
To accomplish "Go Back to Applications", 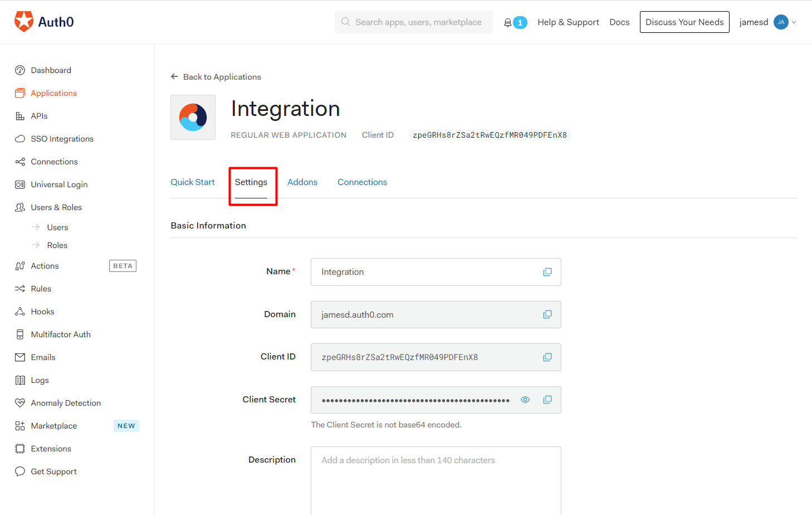I will click(222, 77).
